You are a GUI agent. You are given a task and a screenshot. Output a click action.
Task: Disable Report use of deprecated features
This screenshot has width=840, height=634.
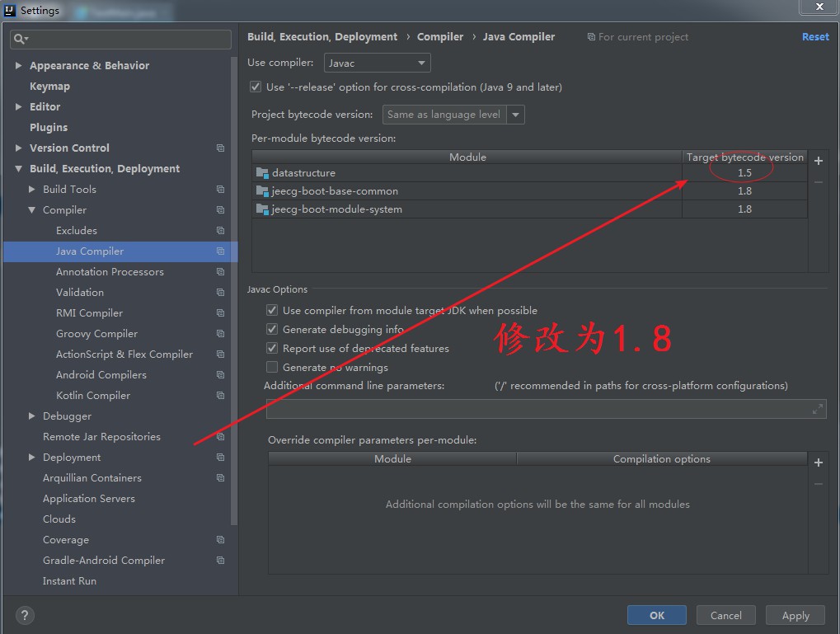click(x=271, y=348)
